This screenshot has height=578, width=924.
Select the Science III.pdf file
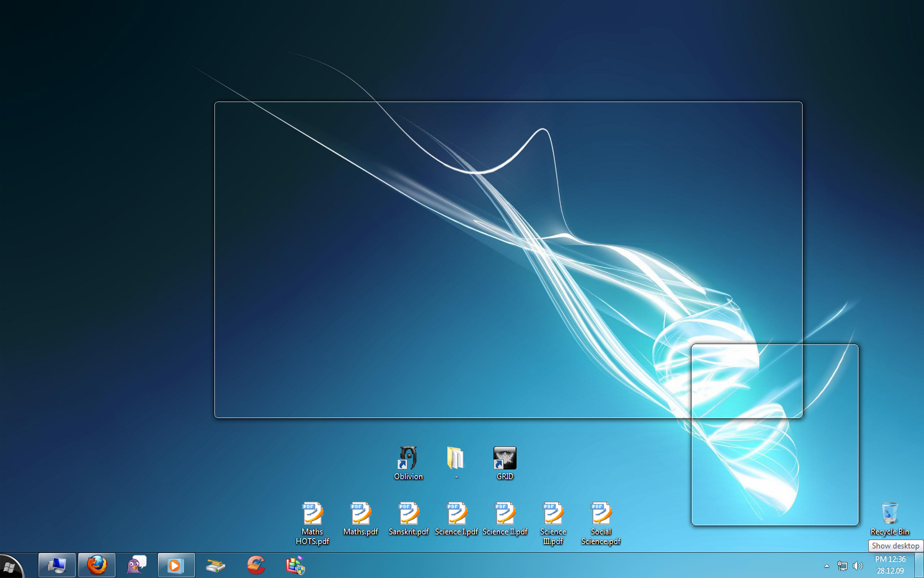[x=553, y=523]
